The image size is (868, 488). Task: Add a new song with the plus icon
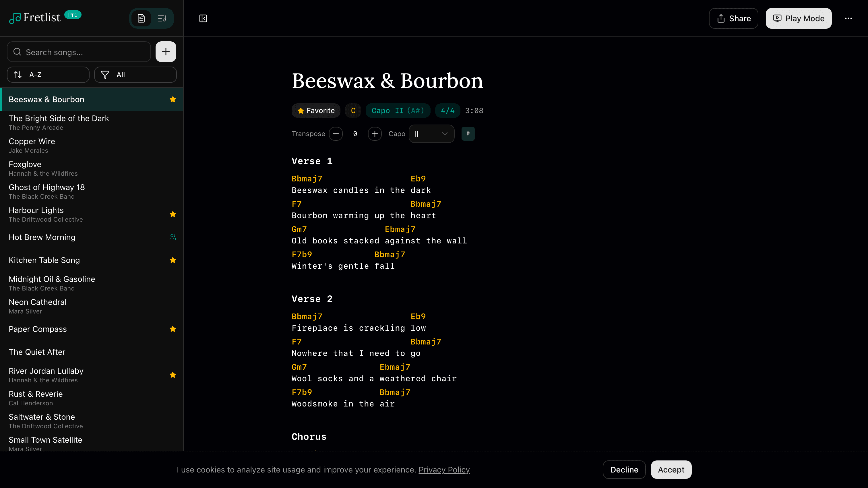pyautogui.click(x=165, y=52)
